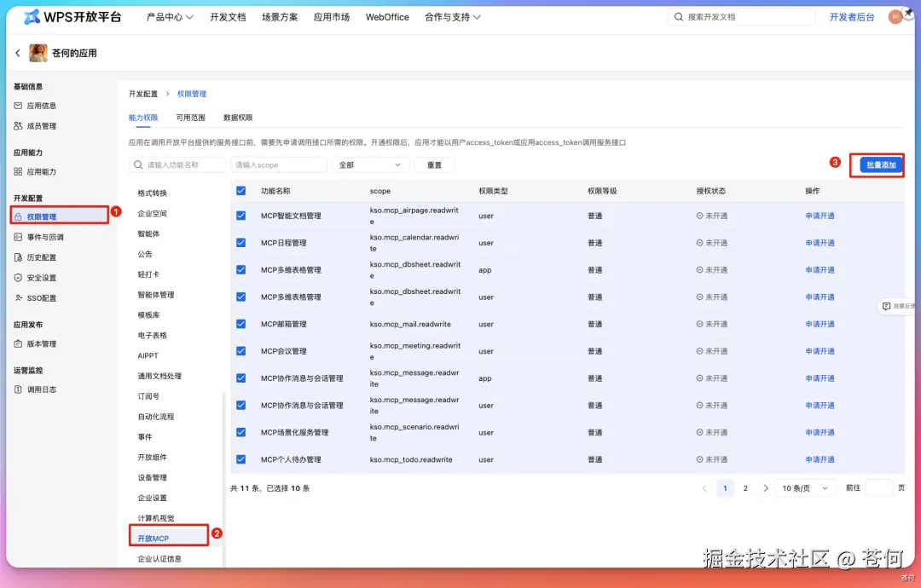Click the 苍何的应用 app avatar thumbnail
Image resolution: width=921 pixels, height=588 pixels.
tap(38, 53)
